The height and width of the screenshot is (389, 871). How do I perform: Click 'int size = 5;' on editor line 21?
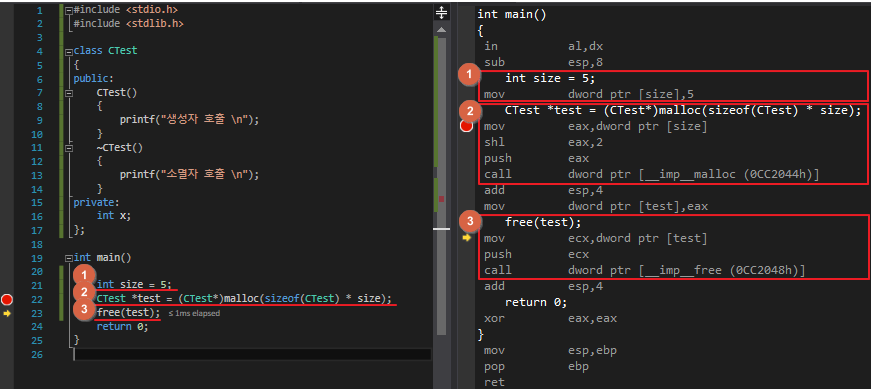coord(134,285)
